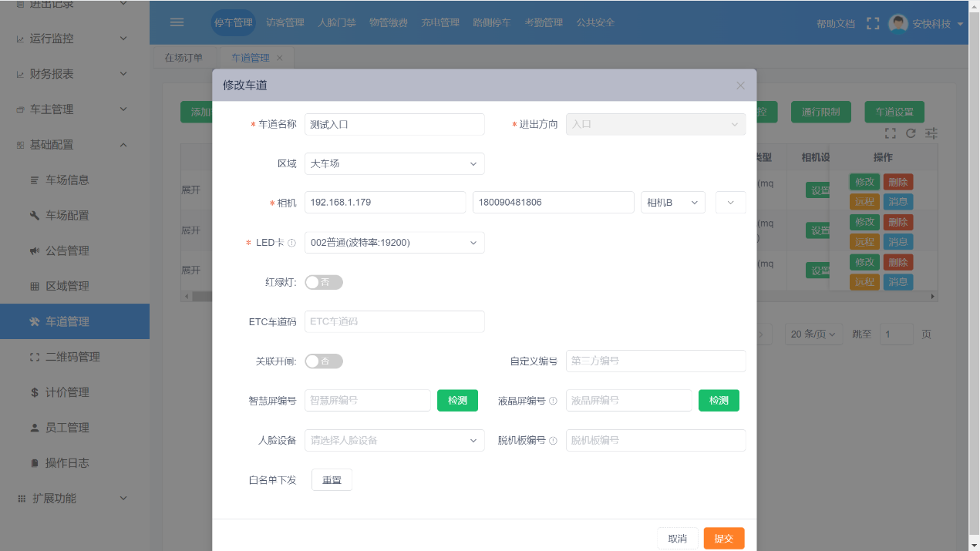Click the fullscreen icon in top header
The width and height of the screenshot is (980, 551).
(873, 23)
